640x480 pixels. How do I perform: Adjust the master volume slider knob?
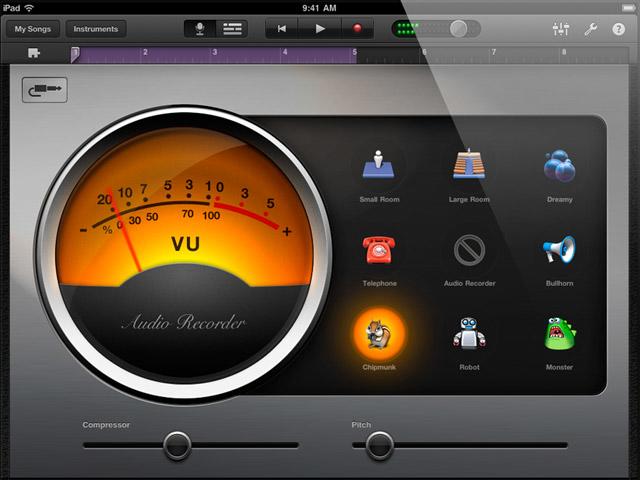click(x=458, y=29)
